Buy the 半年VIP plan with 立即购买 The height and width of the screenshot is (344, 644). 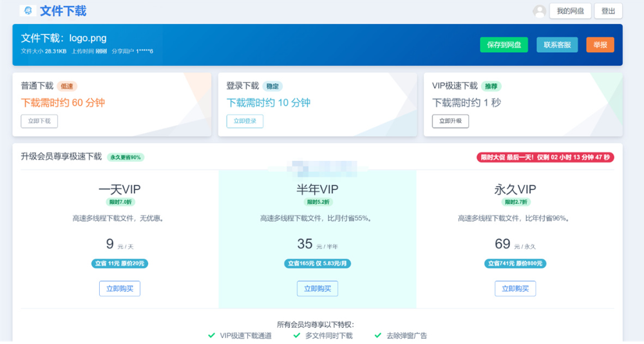click(x=317, y=289)
